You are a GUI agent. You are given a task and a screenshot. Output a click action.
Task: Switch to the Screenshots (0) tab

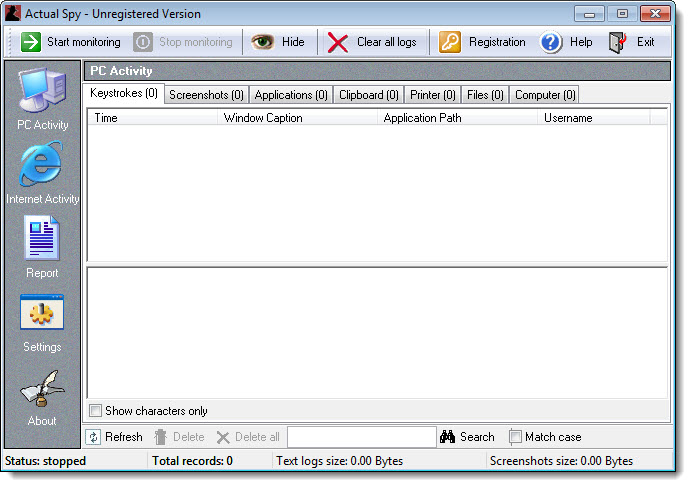(206, 95)
